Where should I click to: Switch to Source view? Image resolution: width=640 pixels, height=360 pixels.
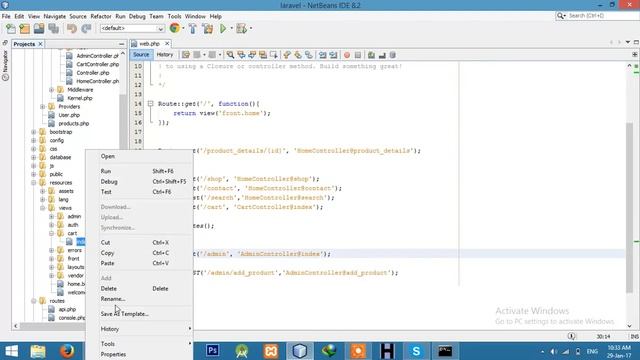(141, 55)
